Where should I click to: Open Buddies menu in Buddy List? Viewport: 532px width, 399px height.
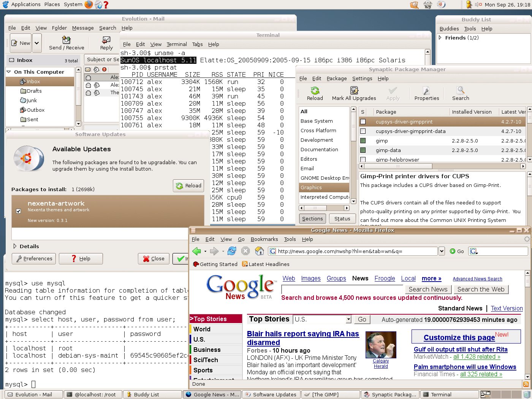click(x=449, y=28)
